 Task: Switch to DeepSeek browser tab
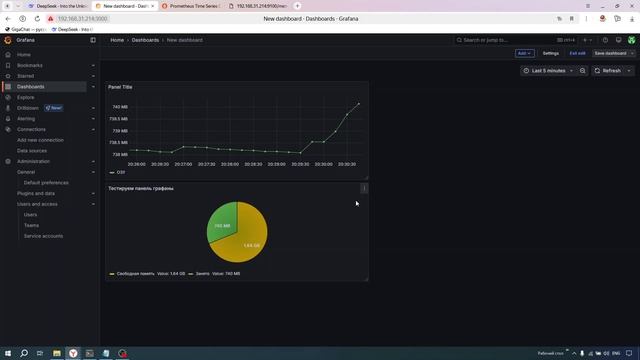57,6
